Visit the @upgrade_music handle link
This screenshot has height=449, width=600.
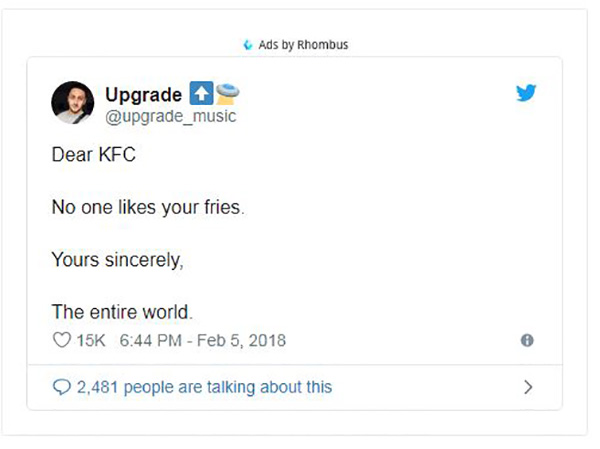click(171, 116)
